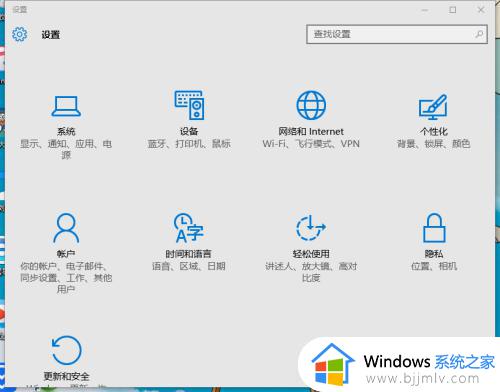Click the 个性化 label text
The image size is (500, 392).
[x=434, y=131]
